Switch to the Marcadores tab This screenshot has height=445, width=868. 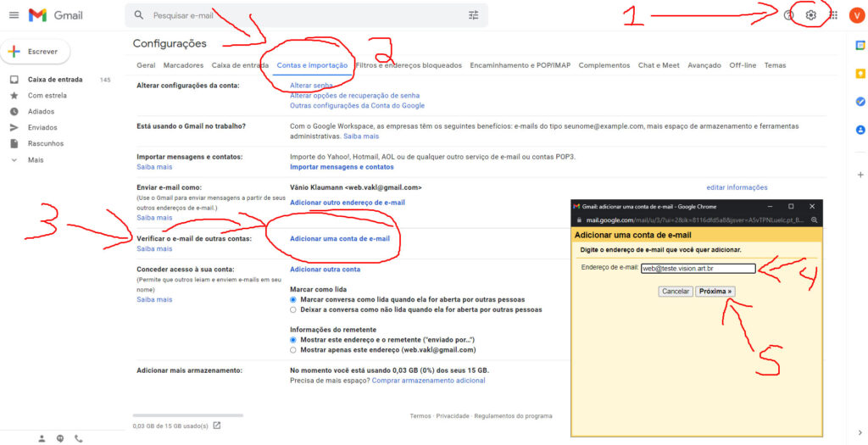(183, 65)
